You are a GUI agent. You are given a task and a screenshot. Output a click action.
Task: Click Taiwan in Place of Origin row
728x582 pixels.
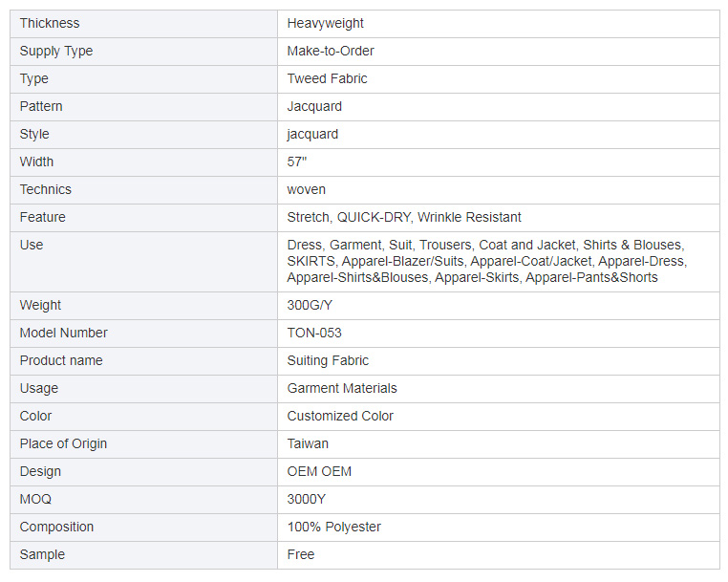pos(308,444)
